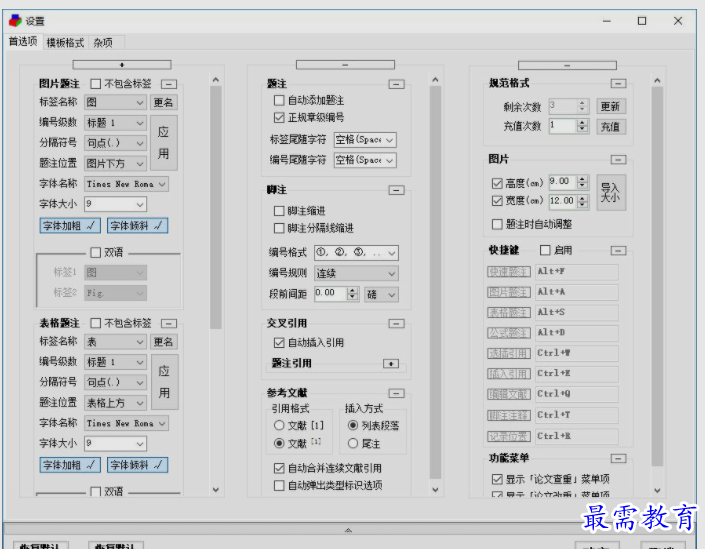Click 应用 button for 表格题注
The width and height of the screenshot is (705, 549).
(x=165, y=382)
